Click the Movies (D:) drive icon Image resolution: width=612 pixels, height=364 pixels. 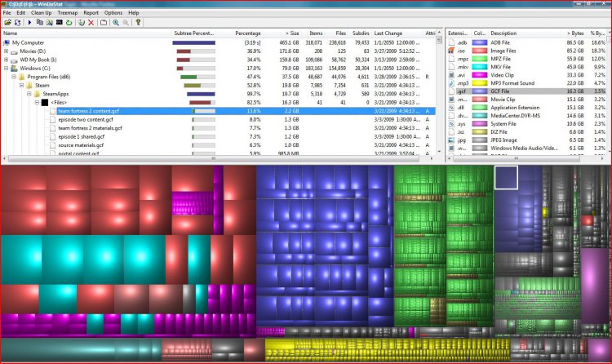[14, 51]
